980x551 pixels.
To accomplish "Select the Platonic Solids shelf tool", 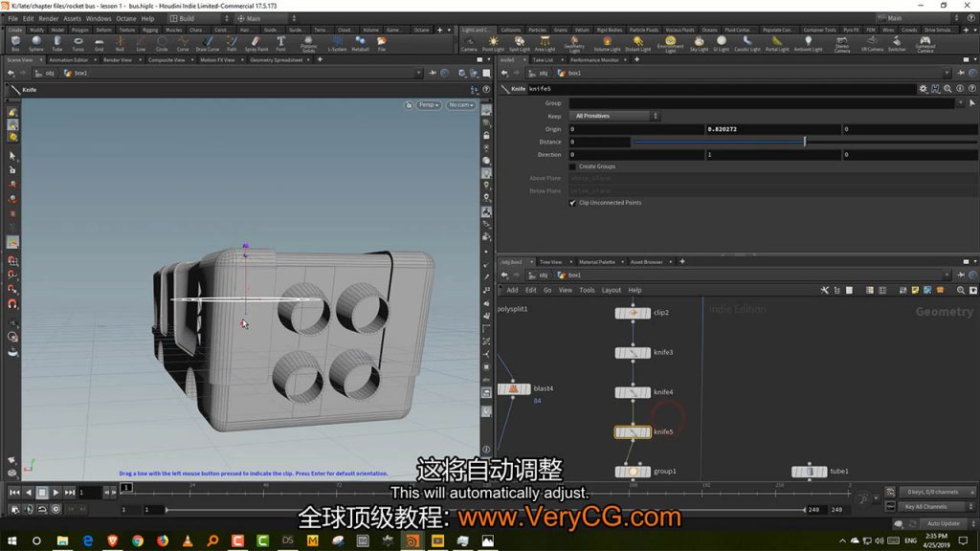I will pyautogui.click(x=309, y=44).
